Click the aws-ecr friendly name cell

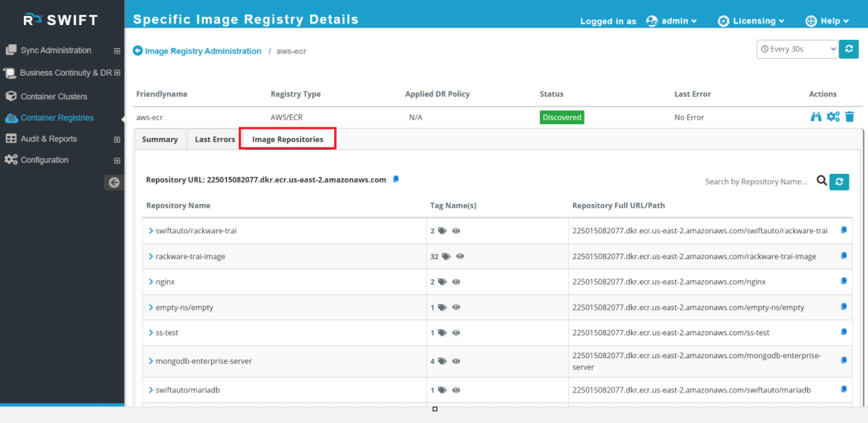pyautogui.click(x=149, y=117)
